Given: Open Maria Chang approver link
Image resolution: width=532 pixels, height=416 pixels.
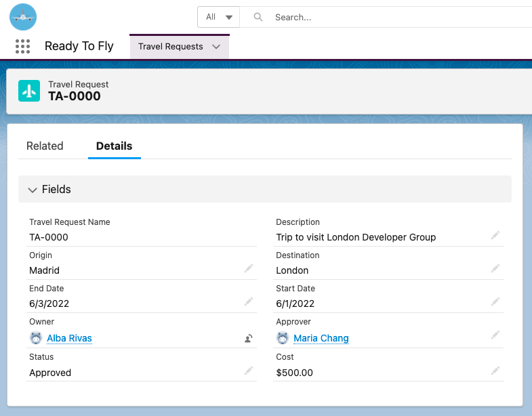Looking at the screenshot, I should [x=321, y=338].
